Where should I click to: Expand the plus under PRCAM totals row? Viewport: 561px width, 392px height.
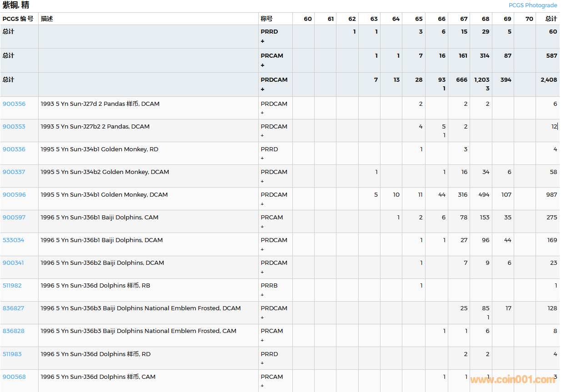[x=262, y=65]
